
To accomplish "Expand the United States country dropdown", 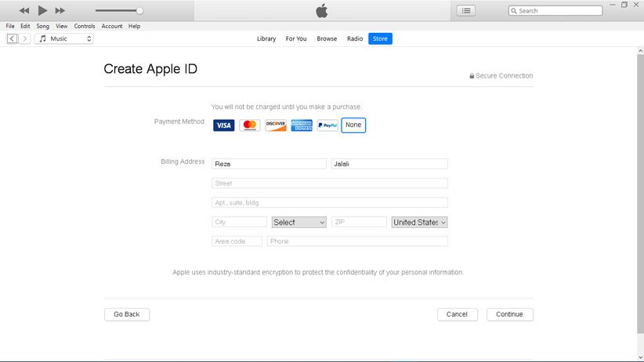I will (x=419, y=223).
